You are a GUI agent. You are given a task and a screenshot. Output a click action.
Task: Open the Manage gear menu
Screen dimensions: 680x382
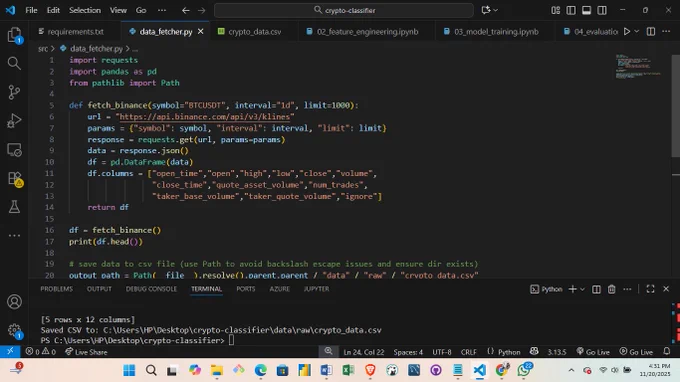pyautogui.click(x=14, y=330)
